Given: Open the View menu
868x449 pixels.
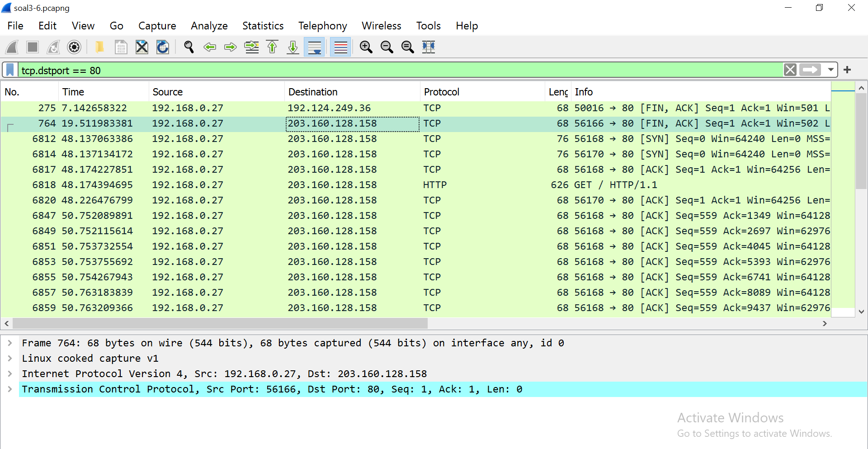Looking at the screenshot, I should [x=83, y=26].
